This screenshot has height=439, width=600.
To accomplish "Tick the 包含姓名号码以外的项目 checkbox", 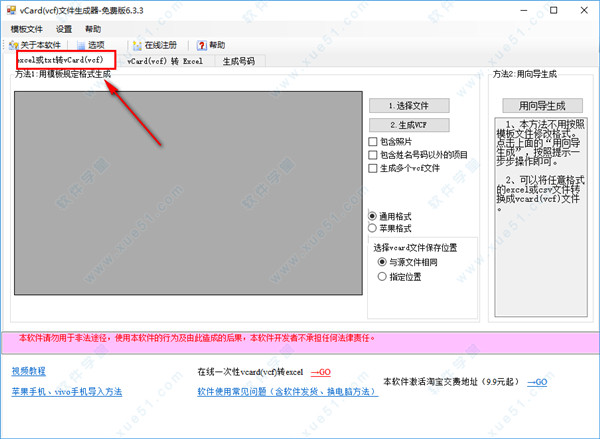I will click(373, 155).
